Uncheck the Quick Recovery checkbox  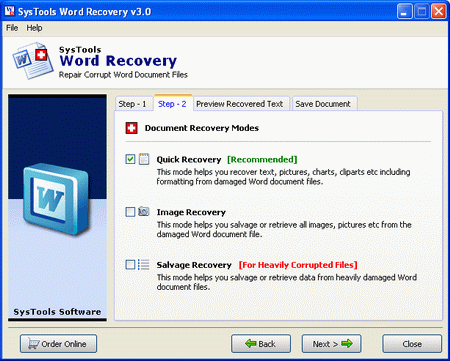tap(130, 159)
